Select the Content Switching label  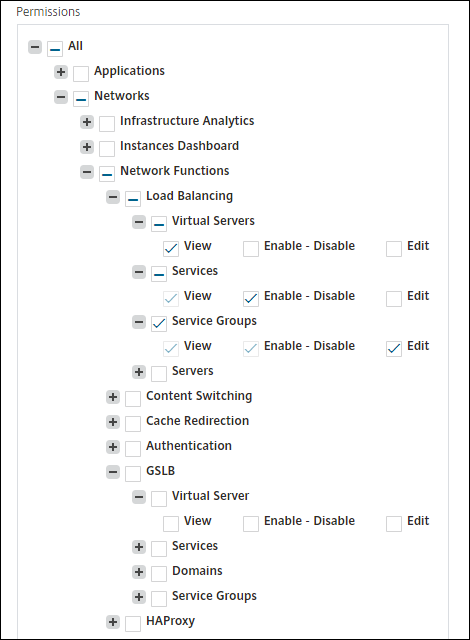click(199, 396)
